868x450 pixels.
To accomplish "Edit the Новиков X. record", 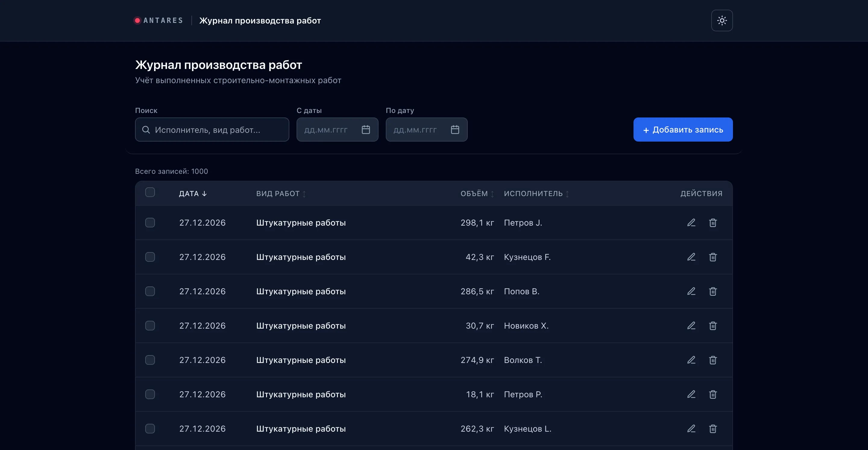I will [691, 326].
